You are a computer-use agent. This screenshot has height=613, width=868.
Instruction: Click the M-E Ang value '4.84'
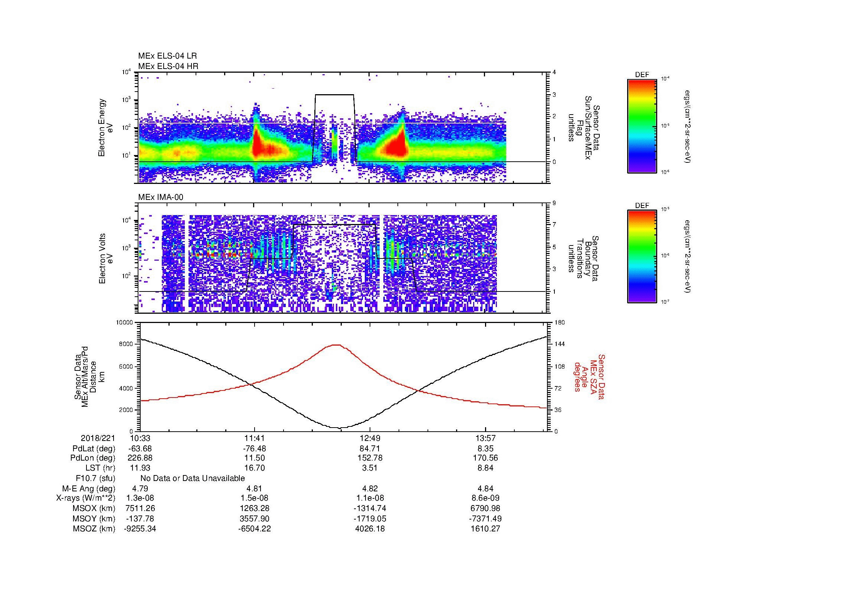(x=485, y=488)
